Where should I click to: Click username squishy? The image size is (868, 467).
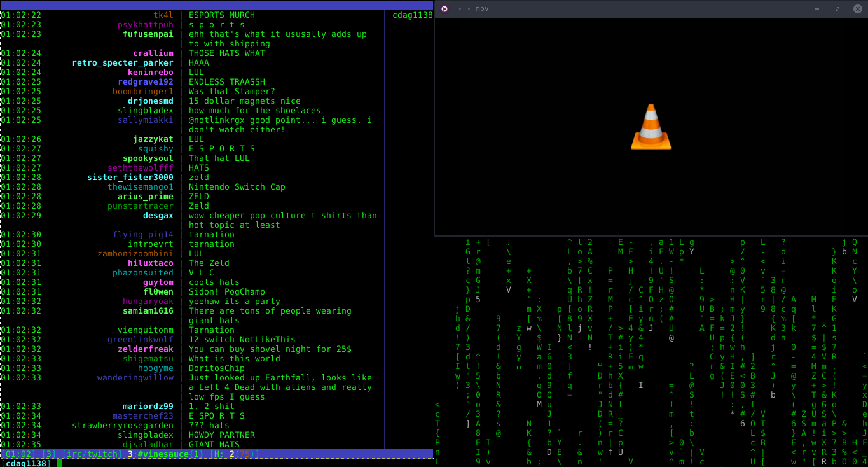click(x=156, y=149)
